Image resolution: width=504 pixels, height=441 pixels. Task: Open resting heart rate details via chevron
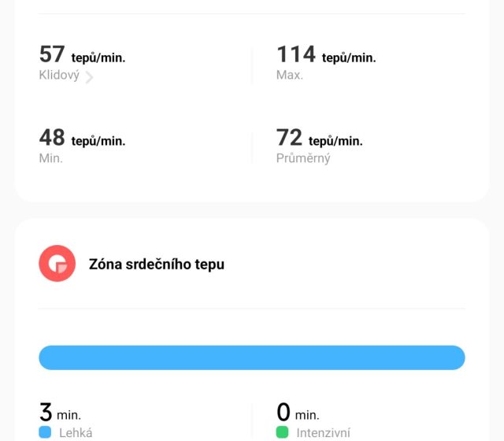pos(89,77)
